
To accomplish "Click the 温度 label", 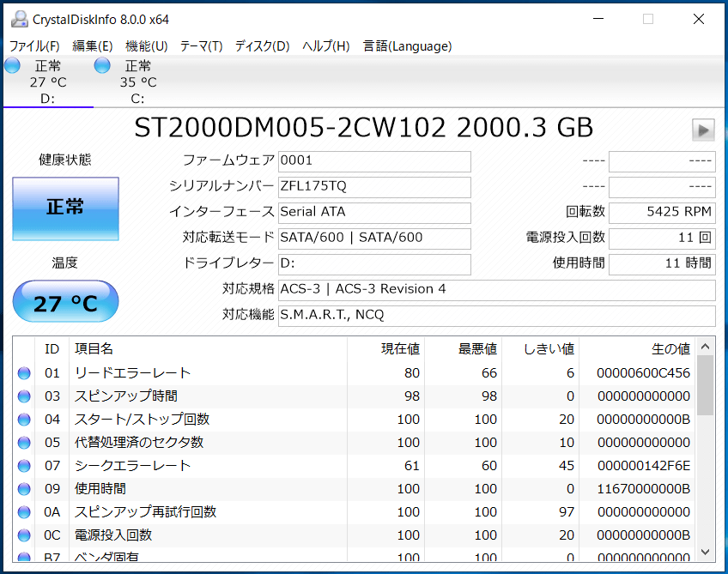I will coord(65,263).
